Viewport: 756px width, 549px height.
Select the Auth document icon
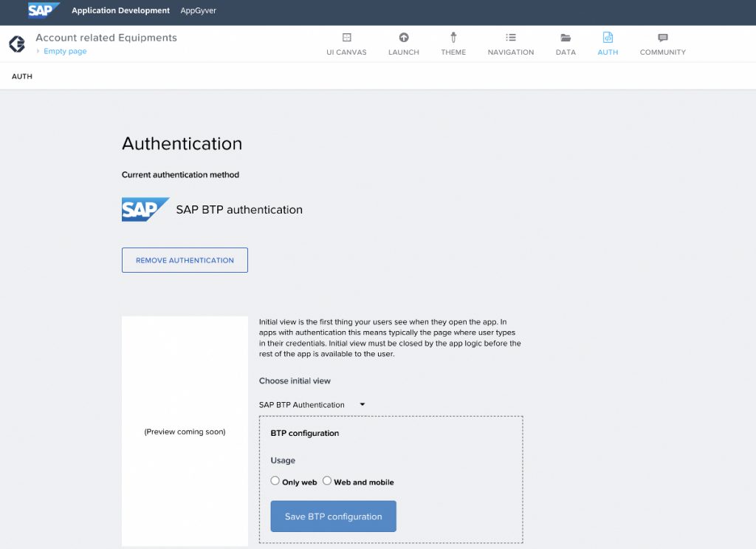coord(608,38)
